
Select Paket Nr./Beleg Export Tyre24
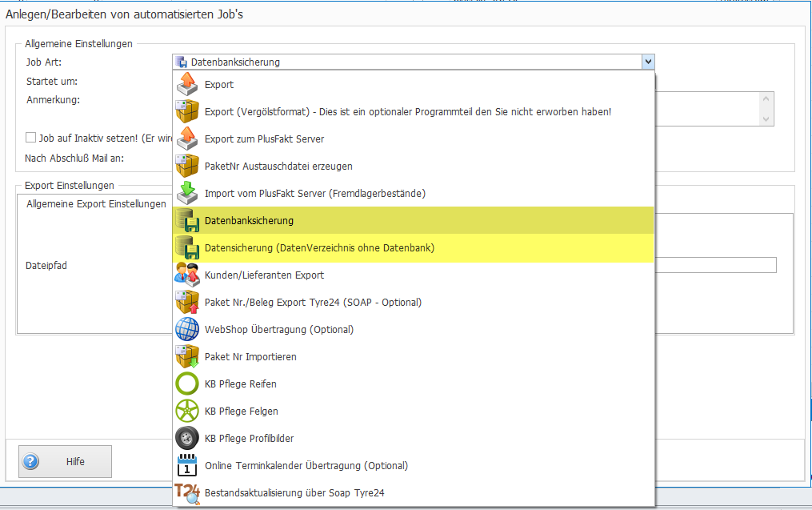(414, 302)
